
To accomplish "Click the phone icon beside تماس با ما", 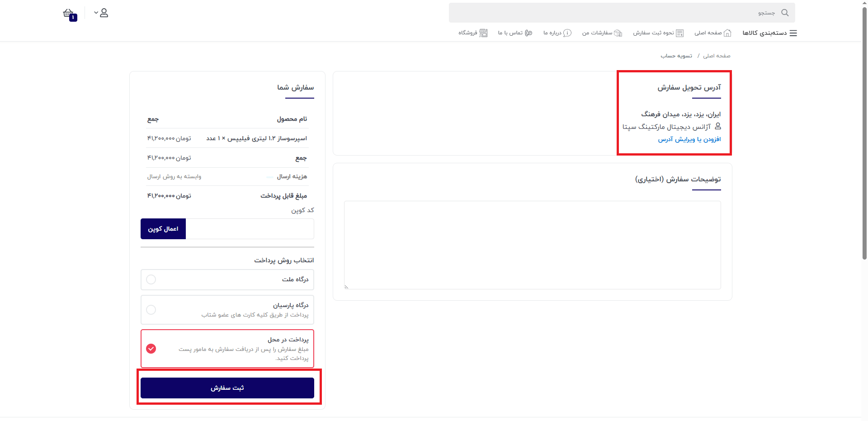I will (x=528, y=33).
